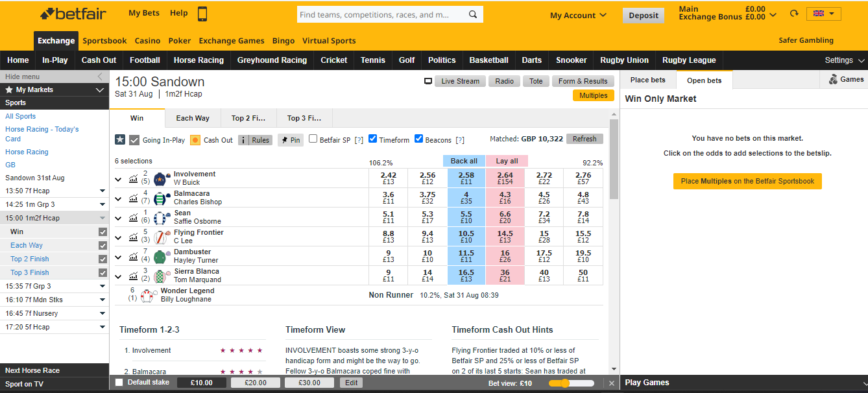This screenshot has height=393, width=868.
Task: Uncheck the Top 2 Finish sidebar checkbox
Action: pyautogui.click(x=102, y=259)
